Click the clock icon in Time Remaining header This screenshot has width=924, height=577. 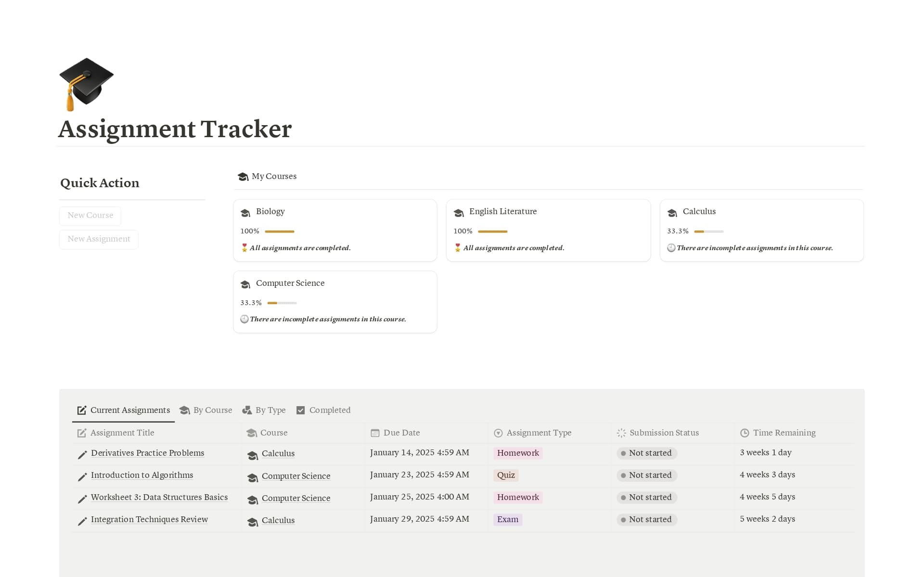744,433
